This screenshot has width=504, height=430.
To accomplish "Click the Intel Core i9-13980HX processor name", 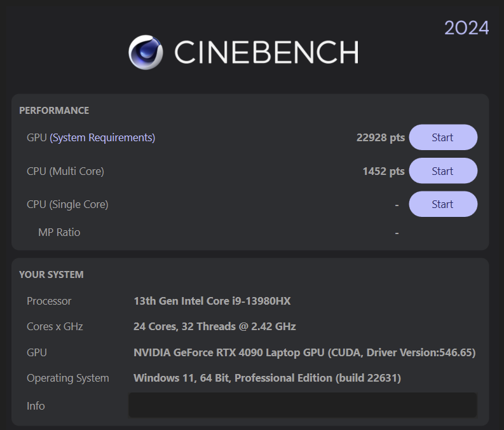I will (212, 301).
